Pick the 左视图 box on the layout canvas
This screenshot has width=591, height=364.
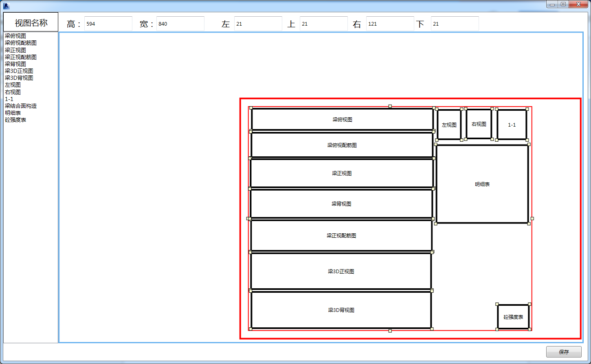coord(449,125)
